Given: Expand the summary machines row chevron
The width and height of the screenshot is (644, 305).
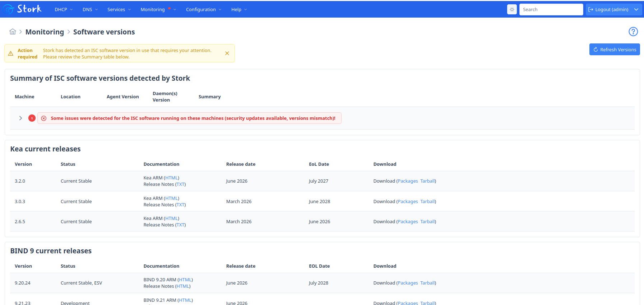Looking at the screenshot, I should (x=20, y=118).
